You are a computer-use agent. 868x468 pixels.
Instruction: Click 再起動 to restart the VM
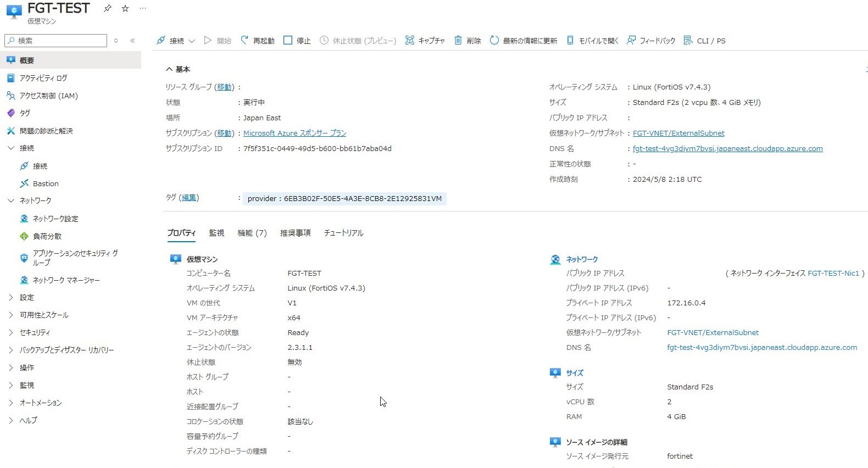tap(258, 41)
